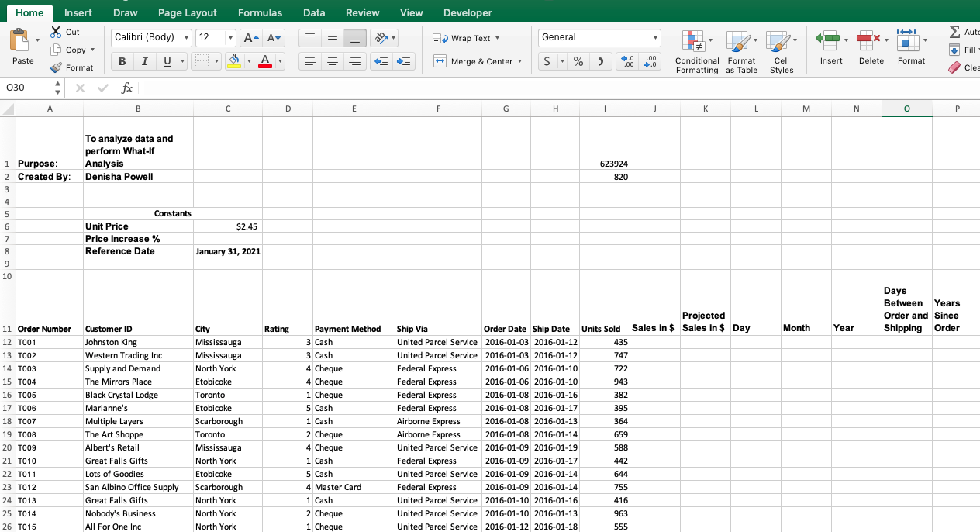Toggle bold formatting
The image size is (980, 532).
(122, 61)
